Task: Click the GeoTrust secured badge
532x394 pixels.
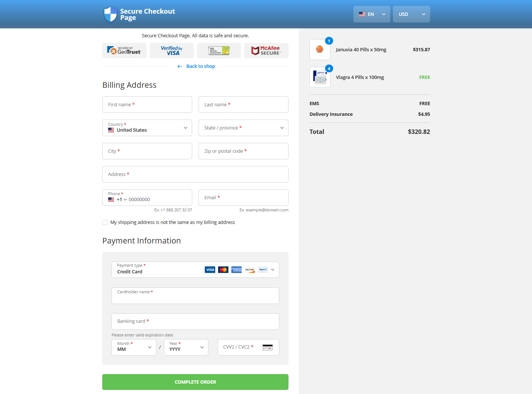Action: click(x=124, y=51)
